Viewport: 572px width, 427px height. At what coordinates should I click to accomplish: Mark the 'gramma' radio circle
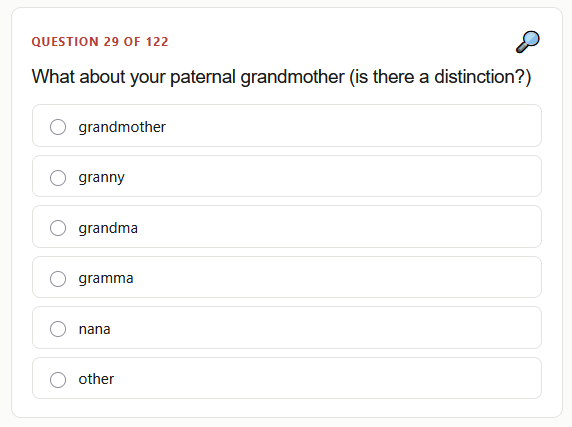tap(58, 279)
